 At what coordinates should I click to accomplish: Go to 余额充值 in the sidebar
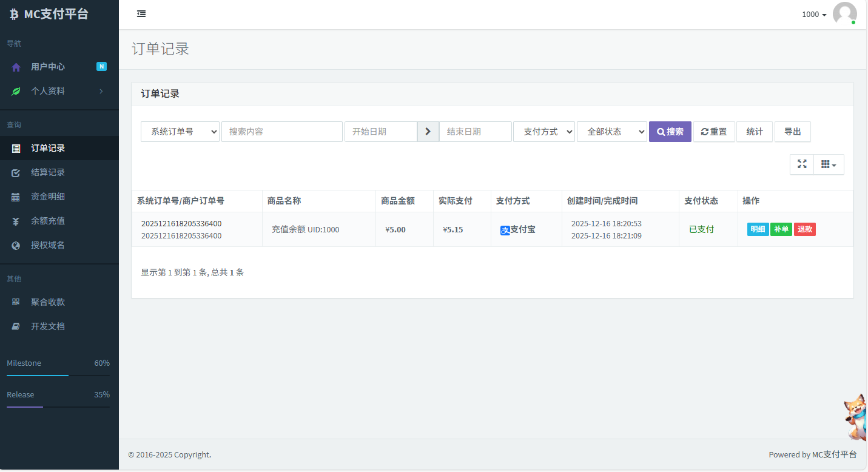pos(48,221)
